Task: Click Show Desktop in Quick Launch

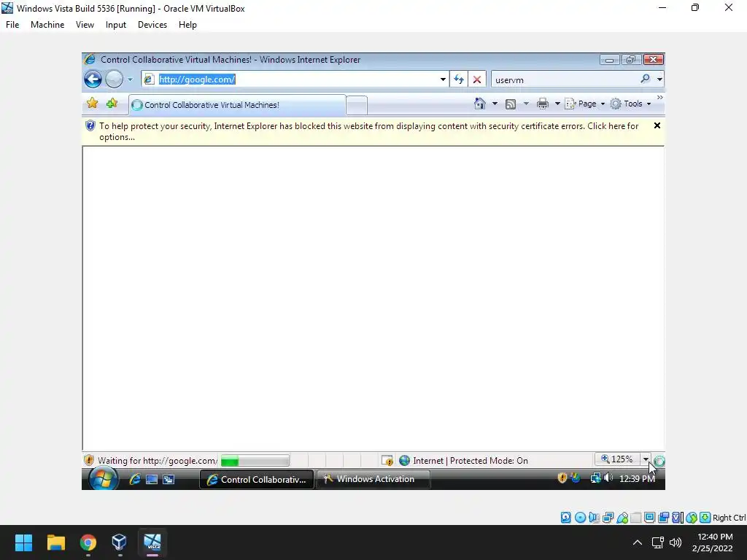Action: click(x=152, y=480)
